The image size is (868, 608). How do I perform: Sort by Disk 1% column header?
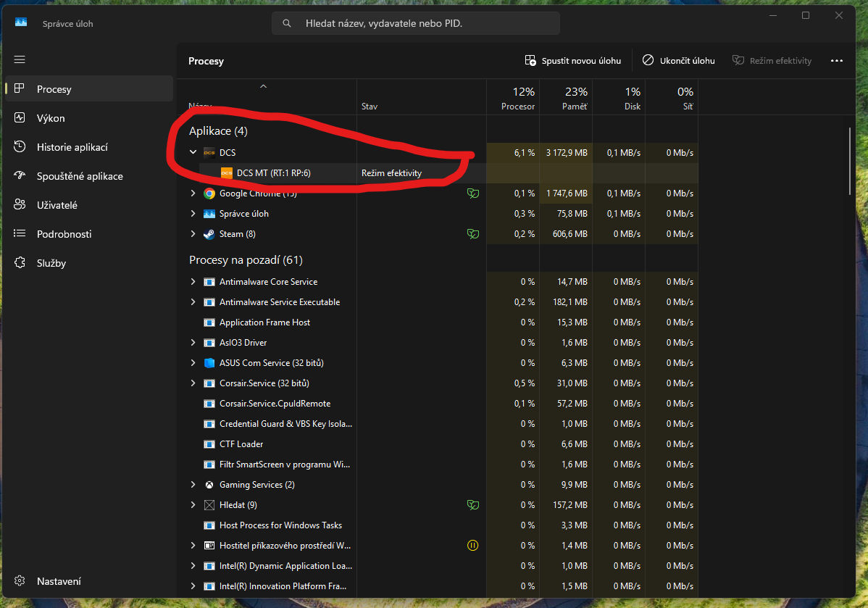tap(619, 98)
